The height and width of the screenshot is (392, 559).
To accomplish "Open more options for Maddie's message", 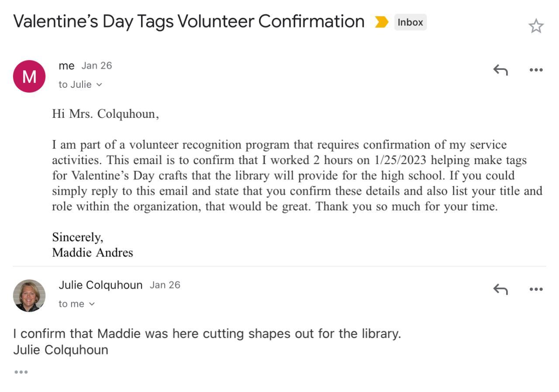I will click(x=536, y=70).
